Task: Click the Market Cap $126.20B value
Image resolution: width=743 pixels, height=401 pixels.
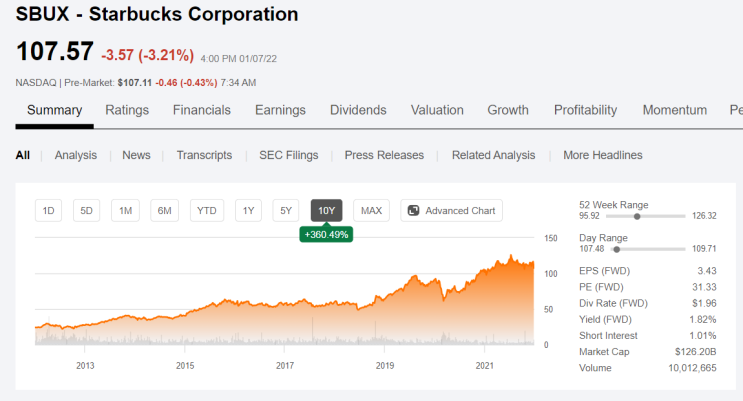Action: pos(696,351)
